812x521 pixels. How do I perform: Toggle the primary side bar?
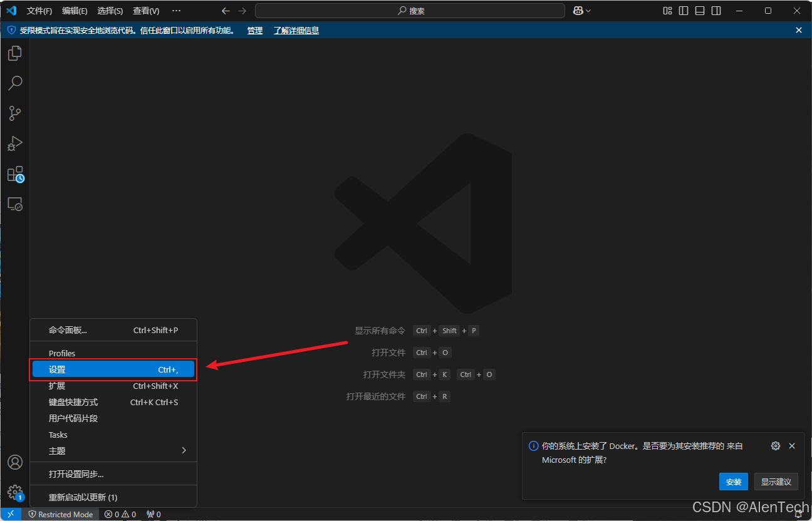click(684, 11)
